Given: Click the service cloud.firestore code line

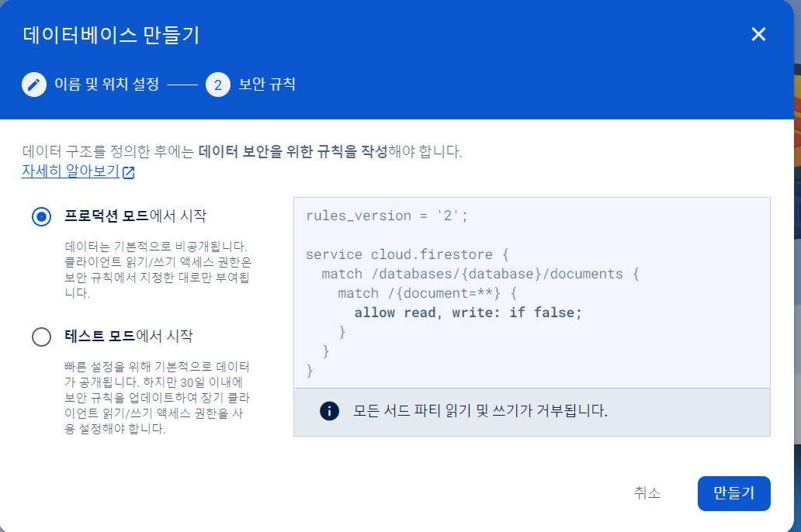Looking at the screenshot, I should [x=407, y=254].
